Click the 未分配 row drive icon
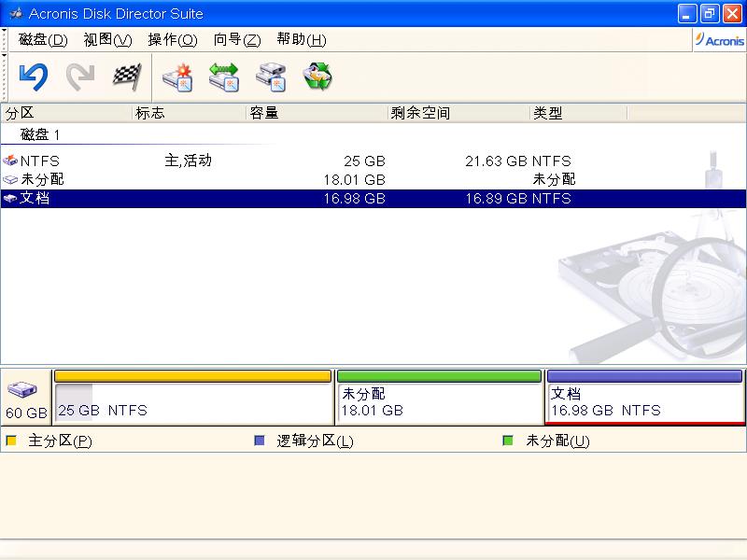This screenshot has width=747, height=560. click(10, 179)
